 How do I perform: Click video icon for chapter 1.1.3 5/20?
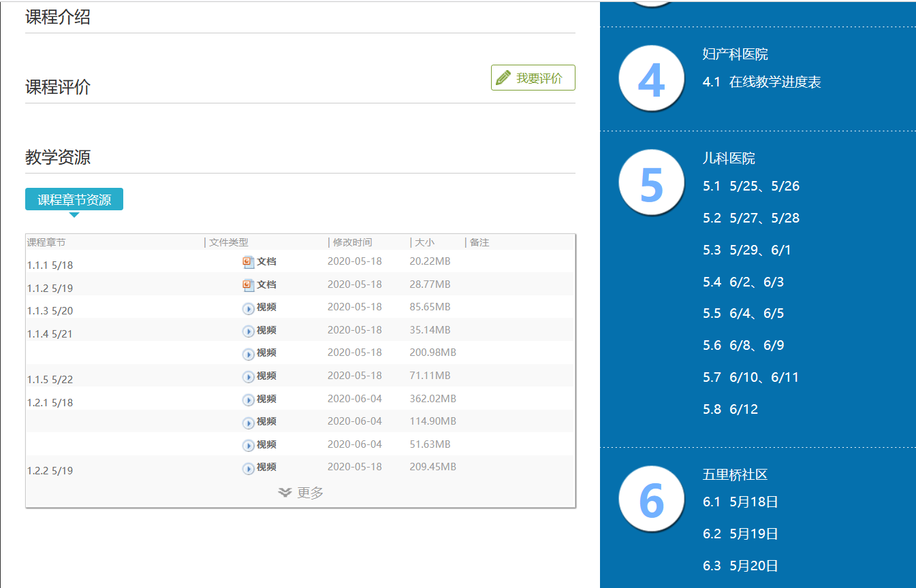(249, 308)
